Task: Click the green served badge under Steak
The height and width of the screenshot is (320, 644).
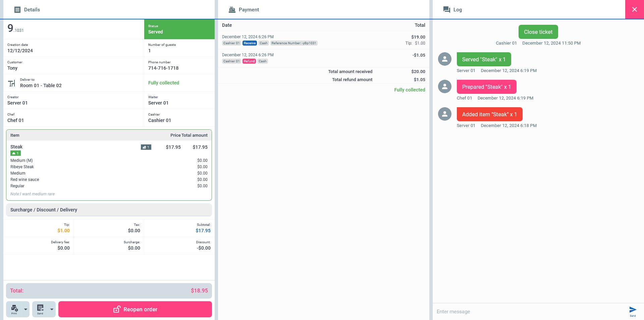Action: tap(15, 153)
